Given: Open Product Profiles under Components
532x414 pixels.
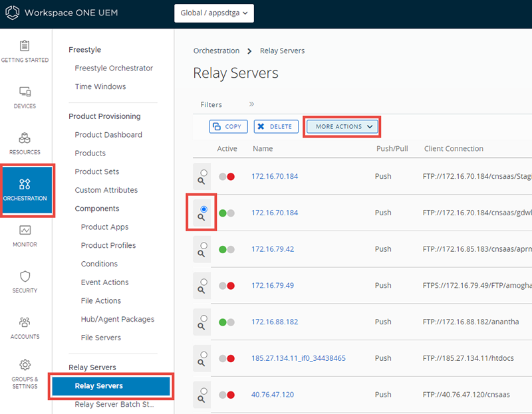Looking at the screenshot, I should click(x=108, y=245).
